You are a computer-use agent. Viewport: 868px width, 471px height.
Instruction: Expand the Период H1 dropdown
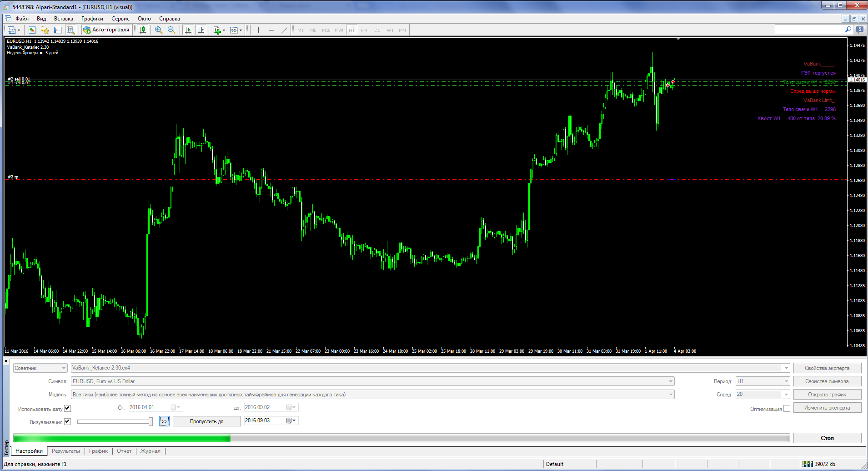coord(786,381)
